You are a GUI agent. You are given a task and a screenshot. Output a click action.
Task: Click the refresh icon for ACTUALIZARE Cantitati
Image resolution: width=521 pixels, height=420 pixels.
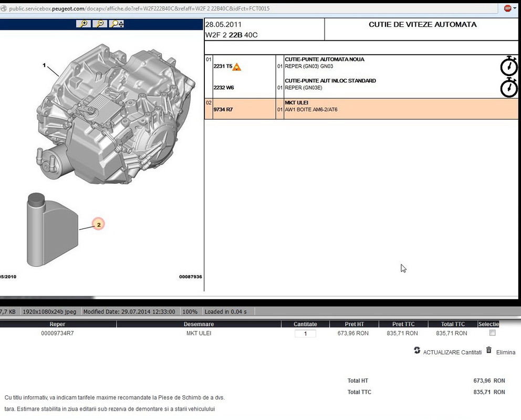coord(417,350)
